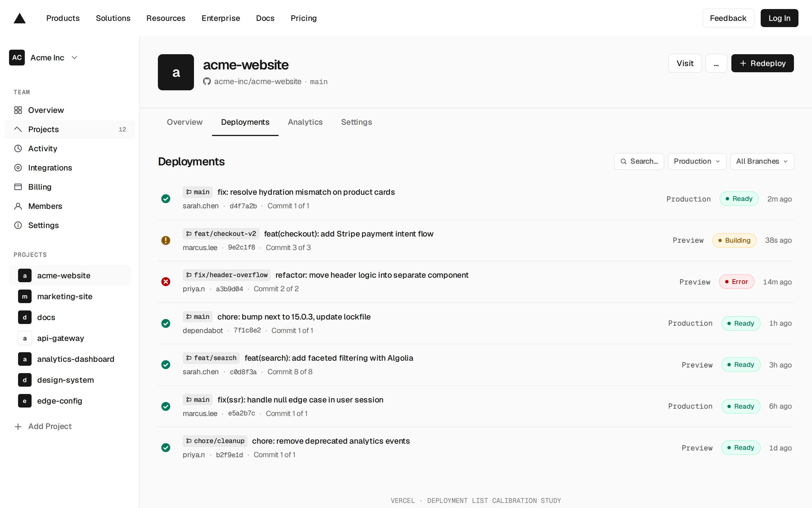The image size is (812, 508).
Task: Click commit hash e5a2b7c
Action: coord(242,413)
